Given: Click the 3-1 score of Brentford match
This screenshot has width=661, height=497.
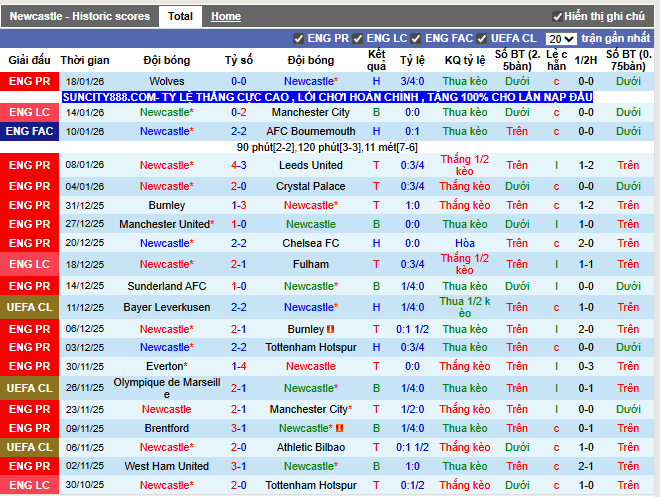Looking at the screenshot, I should tap(239, 428).
